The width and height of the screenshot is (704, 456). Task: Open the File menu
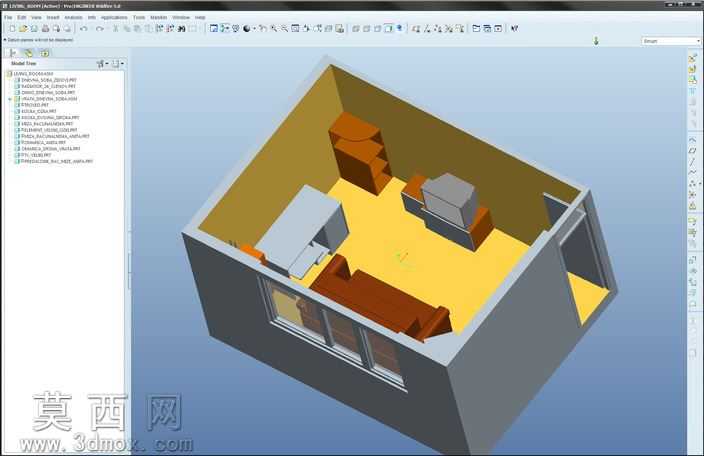pos(8,17)
